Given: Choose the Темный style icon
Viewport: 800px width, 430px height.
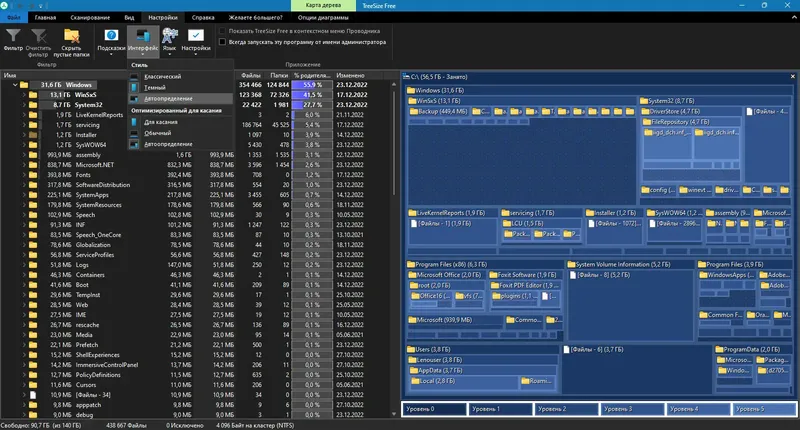Looking at the screenshot, I should (134, 88).
